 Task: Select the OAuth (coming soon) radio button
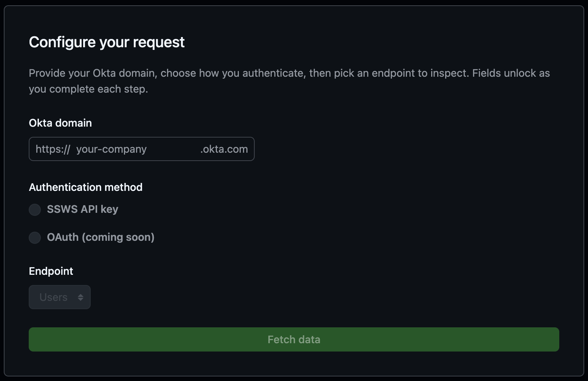35,238
